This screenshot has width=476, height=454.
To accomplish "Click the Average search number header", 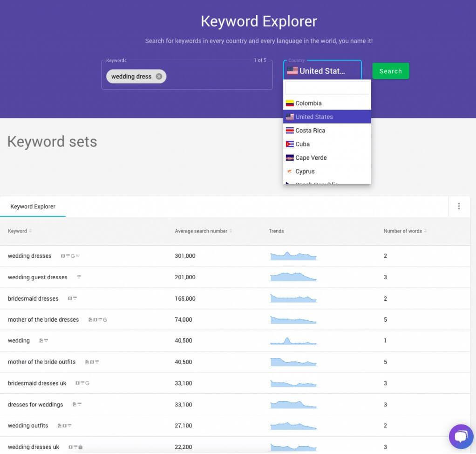I will coord(201,231).
